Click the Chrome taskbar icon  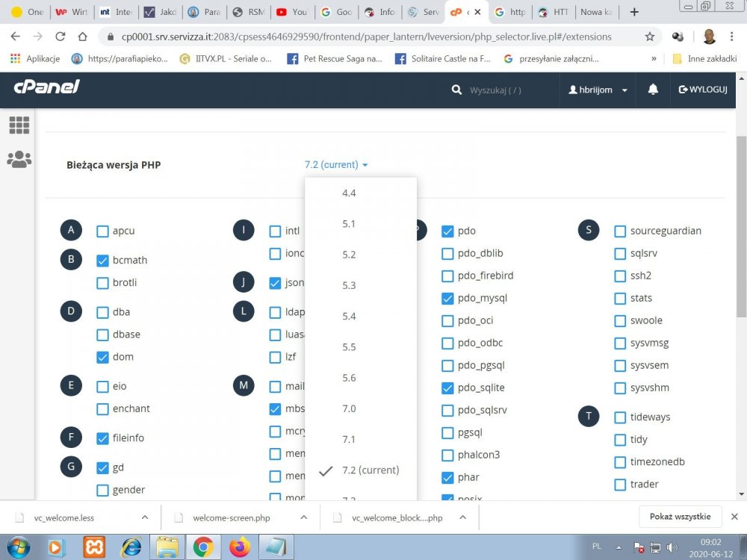point(203,547)
